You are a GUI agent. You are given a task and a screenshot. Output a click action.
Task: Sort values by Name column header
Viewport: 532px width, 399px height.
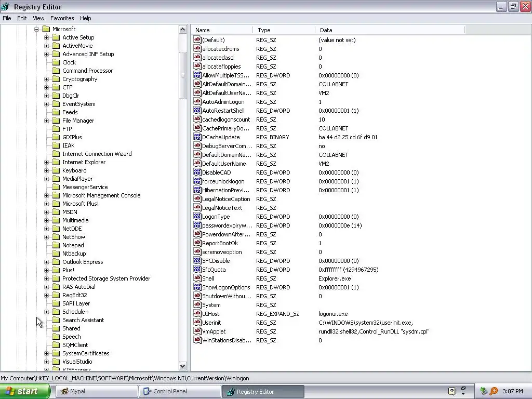coord(222,30)
